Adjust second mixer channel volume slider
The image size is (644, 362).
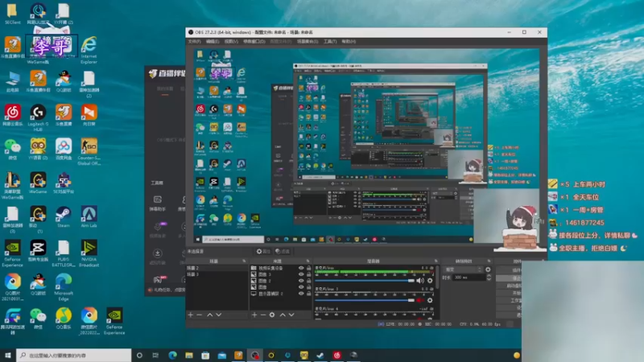(x=365, y=300)
